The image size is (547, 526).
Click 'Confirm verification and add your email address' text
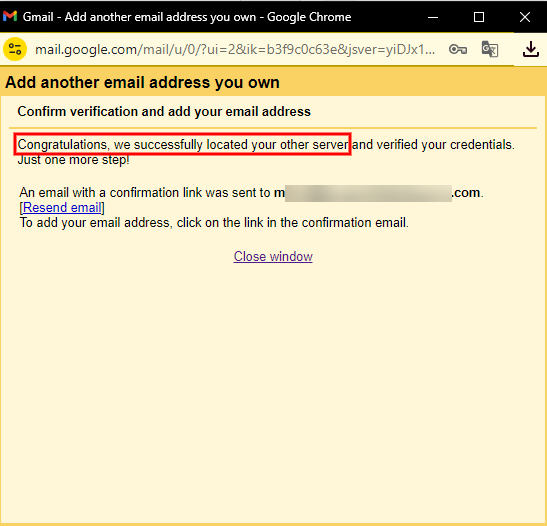[x=164, y=112]
